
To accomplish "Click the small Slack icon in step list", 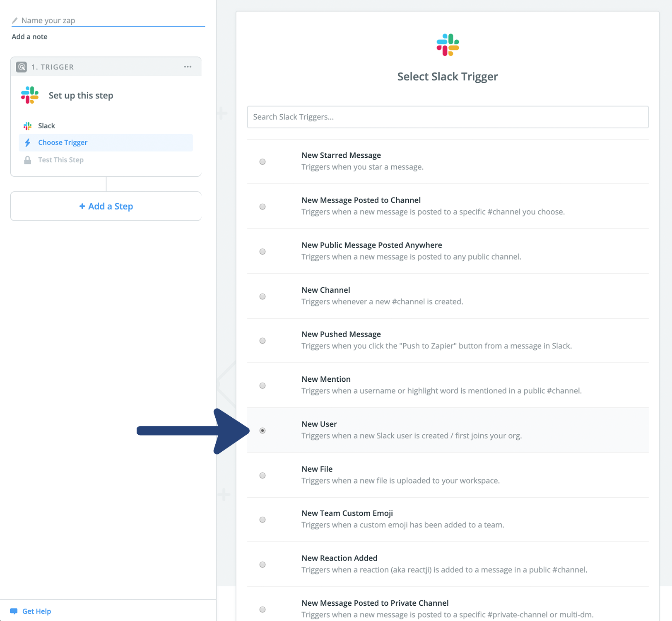I will coord(28,126).
